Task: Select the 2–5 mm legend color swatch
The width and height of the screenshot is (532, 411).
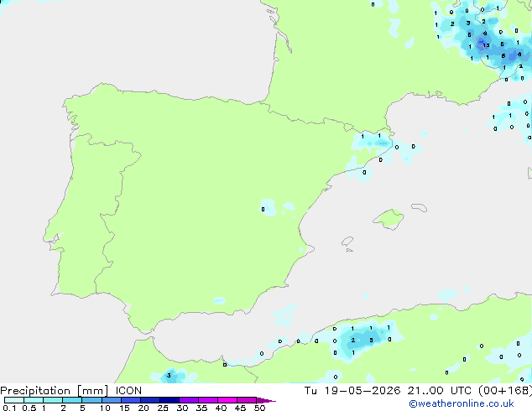Action: [x=72, y=400]
